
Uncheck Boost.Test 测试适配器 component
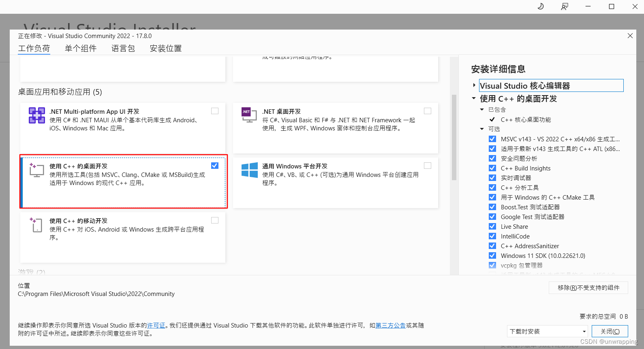pyautogui.click(x=492, y=207)
